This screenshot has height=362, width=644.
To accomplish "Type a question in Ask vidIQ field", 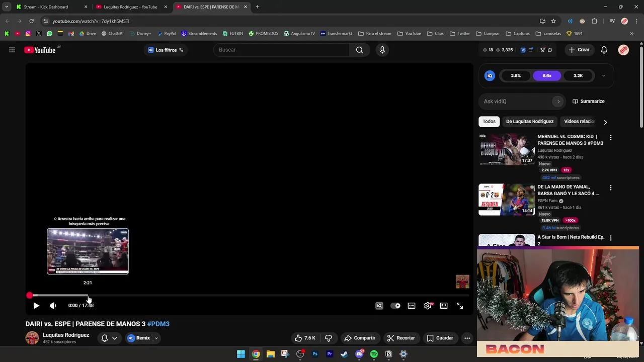I will click(516, 102).
